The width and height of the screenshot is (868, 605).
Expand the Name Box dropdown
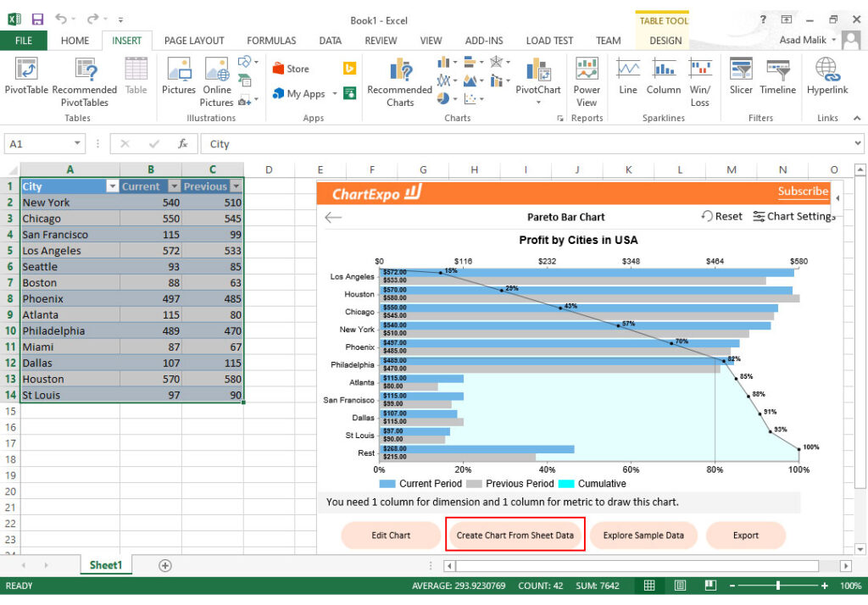coord(77,143)
